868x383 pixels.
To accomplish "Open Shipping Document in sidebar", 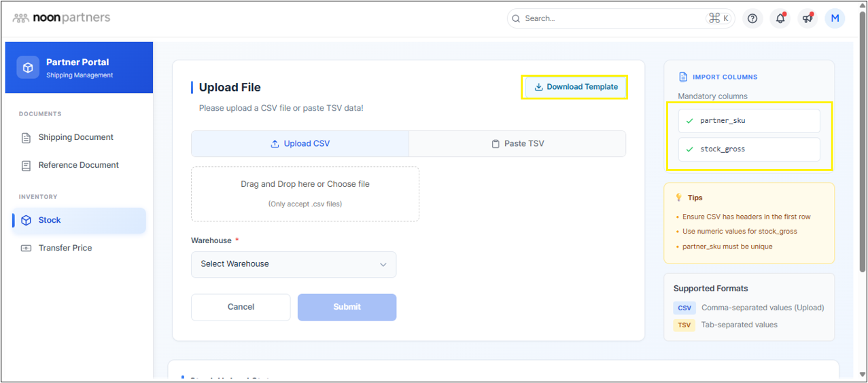I will click(75, 137).
